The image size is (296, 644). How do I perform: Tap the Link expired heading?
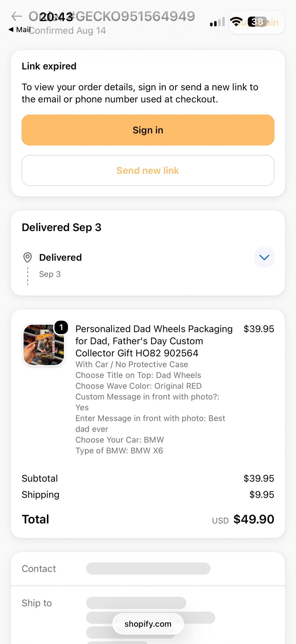49,66
